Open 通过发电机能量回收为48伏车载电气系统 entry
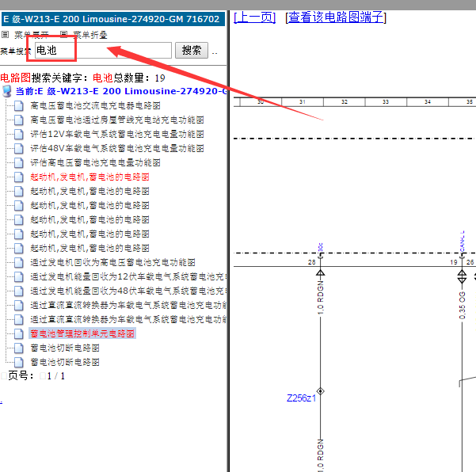The height and width of the screenshot is (472, 476). tap(128, 291)
